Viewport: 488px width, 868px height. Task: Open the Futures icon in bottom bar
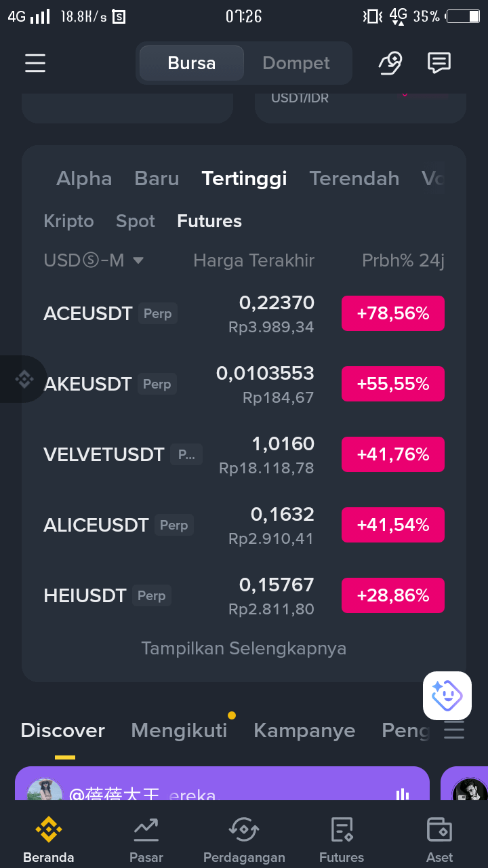coord(342,829)
